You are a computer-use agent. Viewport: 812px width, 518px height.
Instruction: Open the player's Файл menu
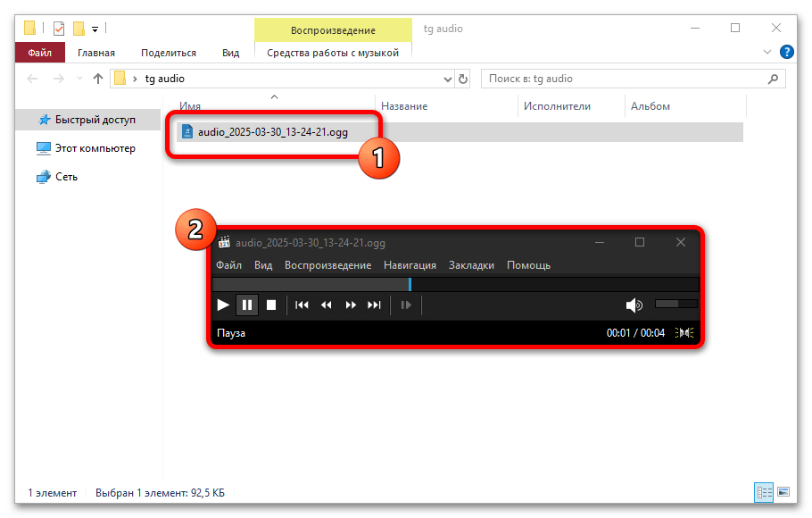click(x=229, y=265)
